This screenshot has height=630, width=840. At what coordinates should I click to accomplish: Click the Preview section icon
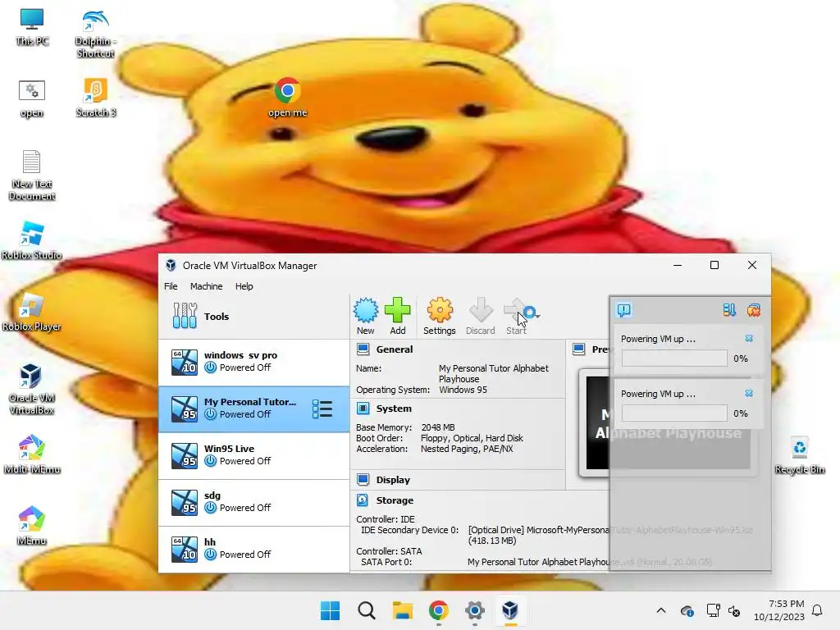coord(578,349)
